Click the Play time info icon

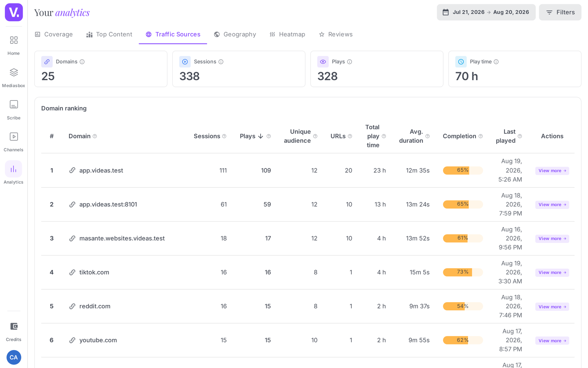click(496, 62)
